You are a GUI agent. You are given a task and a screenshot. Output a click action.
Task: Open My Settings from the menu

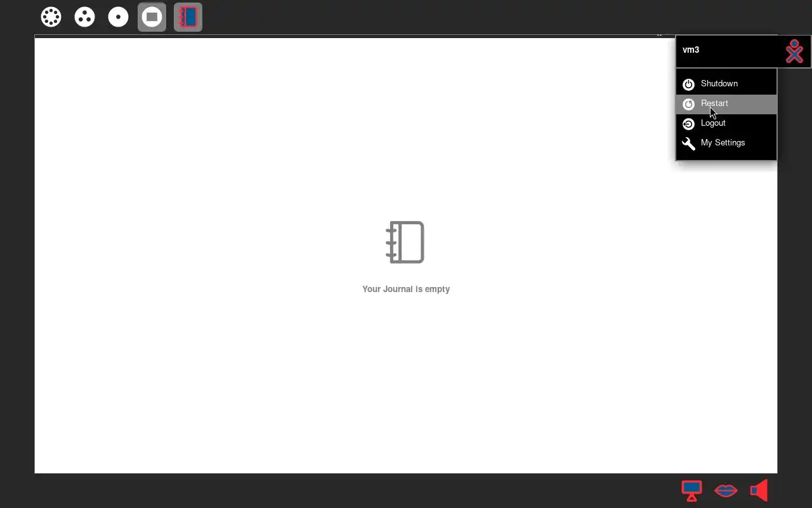coord(726,143)
